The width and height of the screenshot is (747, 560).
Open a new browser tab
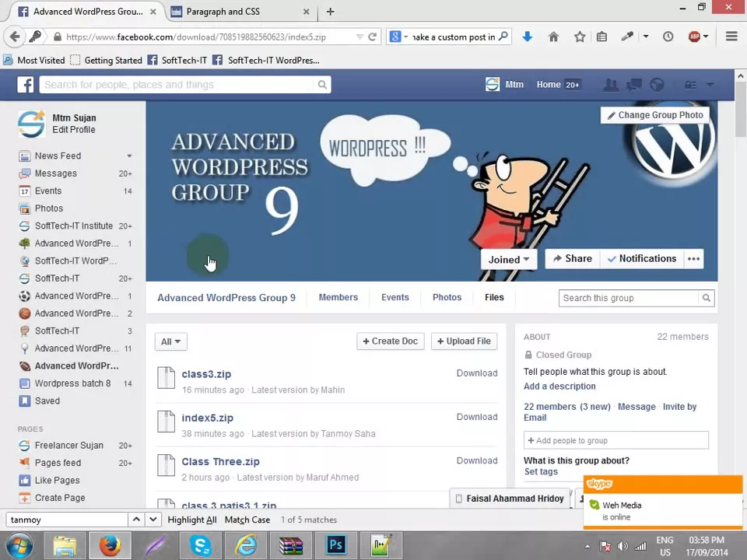(x=330, y=12)
